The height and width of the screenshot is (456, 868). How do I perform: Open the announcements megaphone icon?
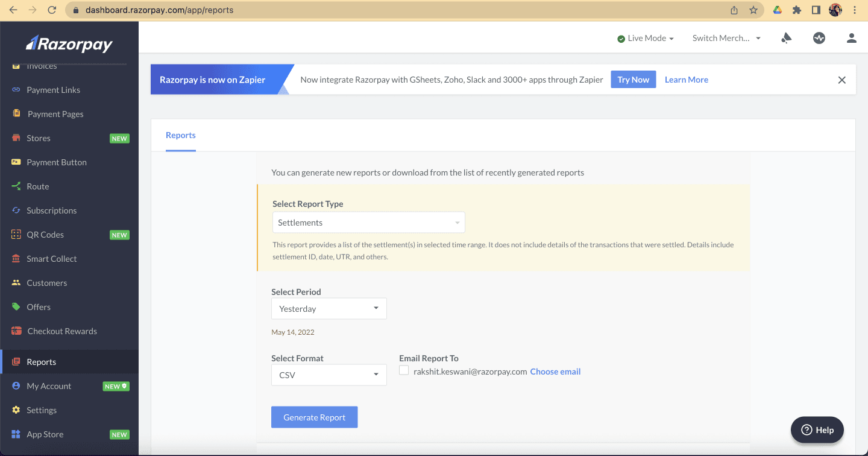tap(786, 38)
